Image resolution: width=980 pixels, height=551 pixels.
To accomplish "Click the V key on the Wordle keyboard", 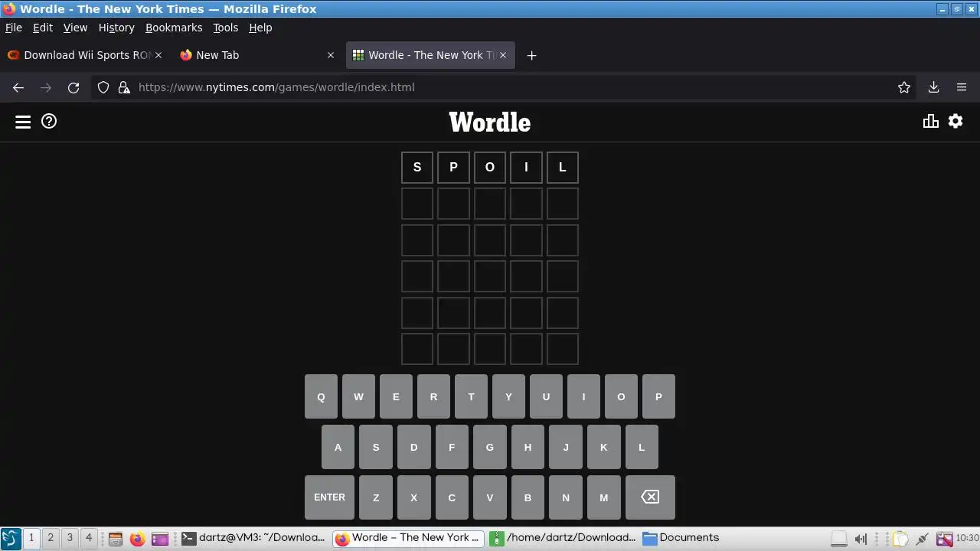I will coord(489,497).
